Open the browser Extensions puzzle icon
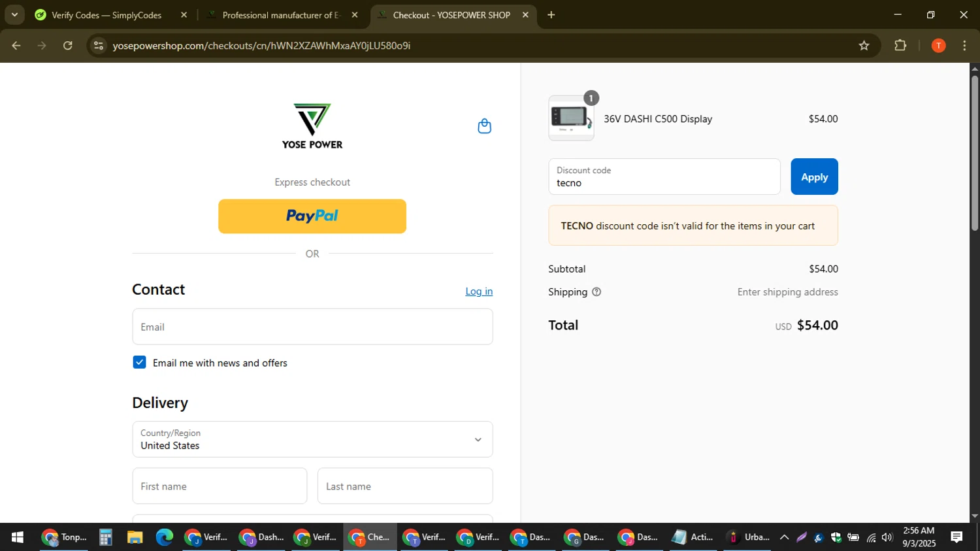Image resolution: width=980 pixels, height=551 pixels. point(900,46)
